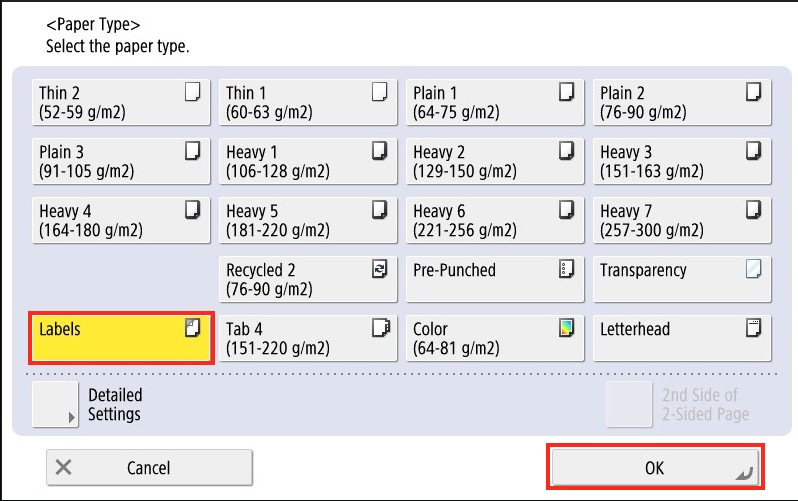Select Plain 3 (91-105 g/m2) paper

(x=121, y=161)
